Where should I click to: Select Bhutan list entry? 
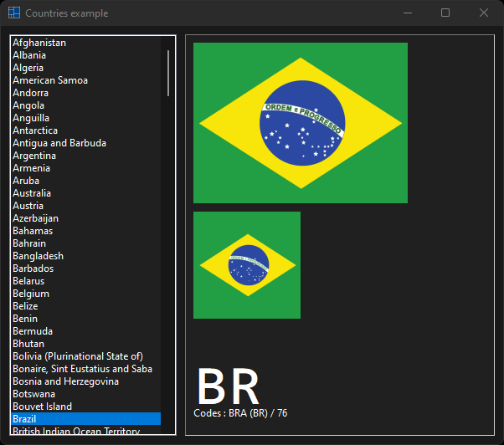(x=86, y=344)
